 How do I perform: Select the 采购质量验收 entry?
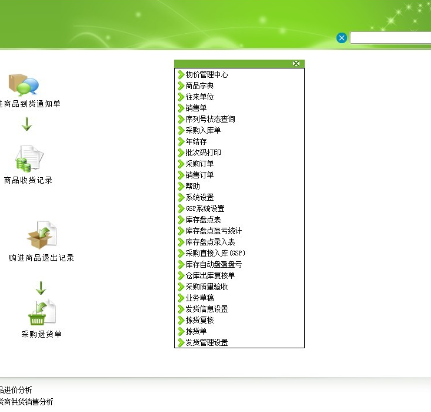pos(207,287)
